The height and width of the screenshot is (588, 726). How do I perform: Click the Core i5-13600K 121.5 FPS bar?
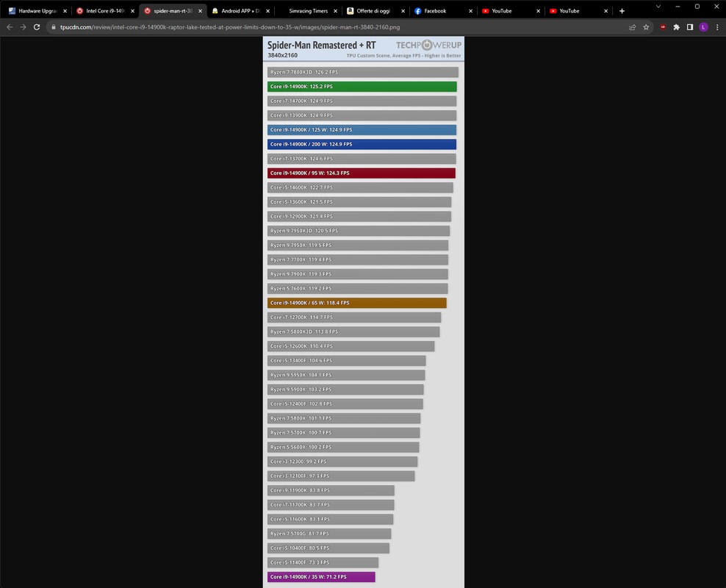[359, 202]
